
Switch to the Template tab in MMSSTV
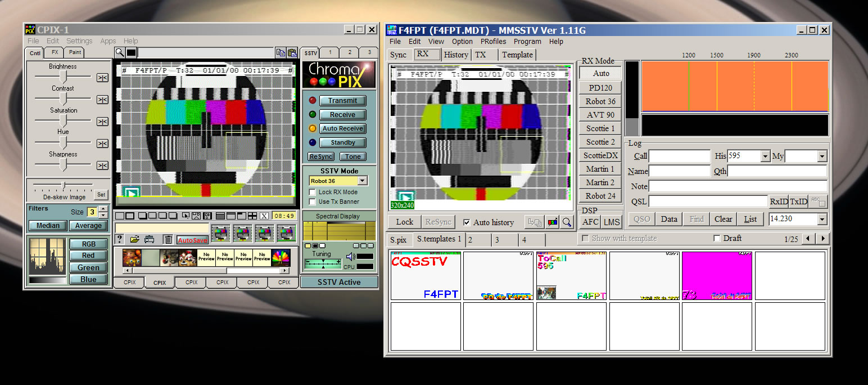coord(517,55)
